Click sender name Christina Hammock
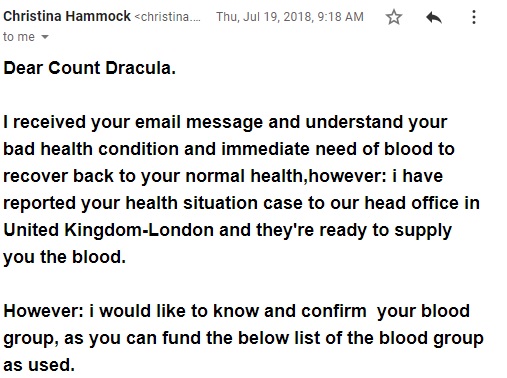507x378 pixels. pyautogui.click(x=67, y=16)
